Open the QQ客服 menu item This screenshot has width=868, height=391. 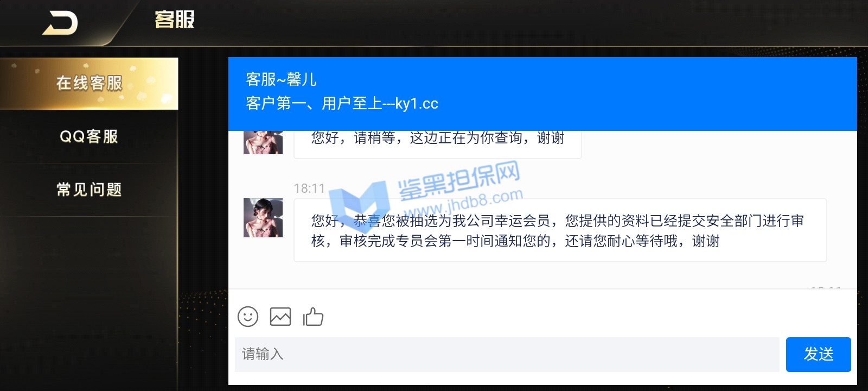(x=89, y=136)
